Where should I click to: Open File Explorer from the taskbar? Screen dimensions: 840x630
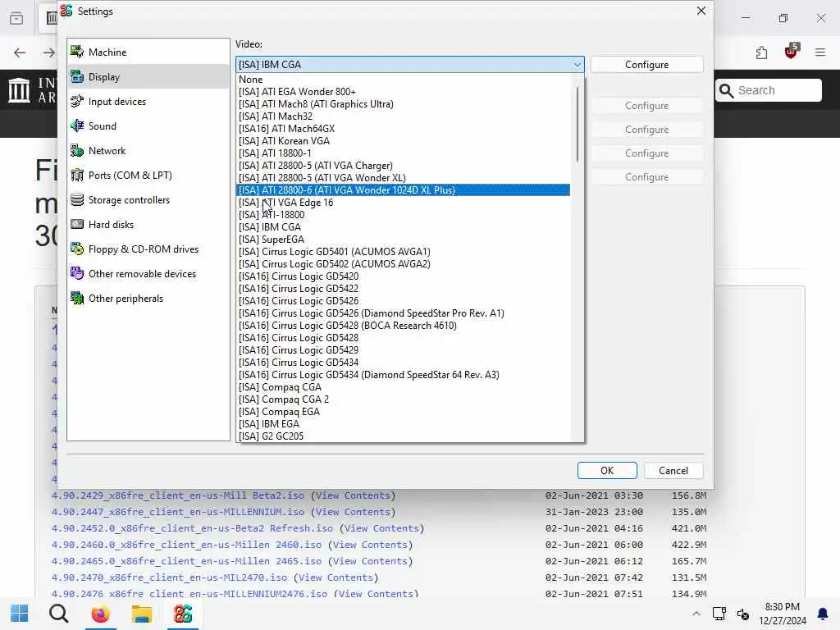click(x=141, y=614)
